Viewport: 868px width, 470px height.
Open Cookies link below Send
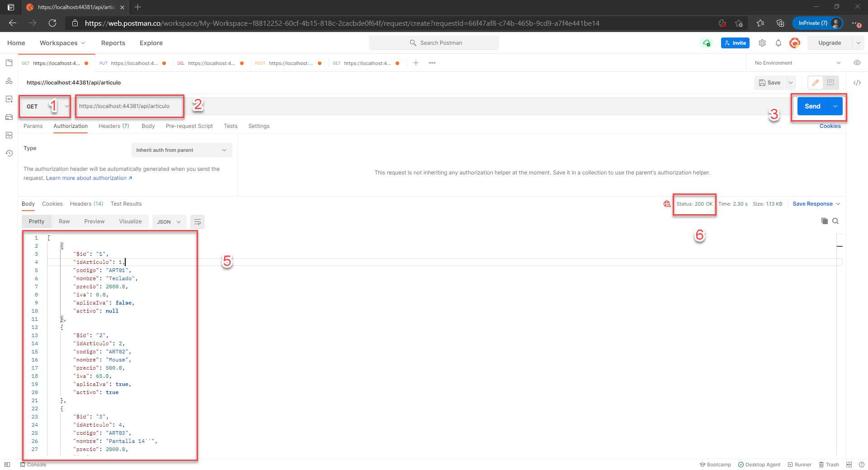tap(830, 126)
